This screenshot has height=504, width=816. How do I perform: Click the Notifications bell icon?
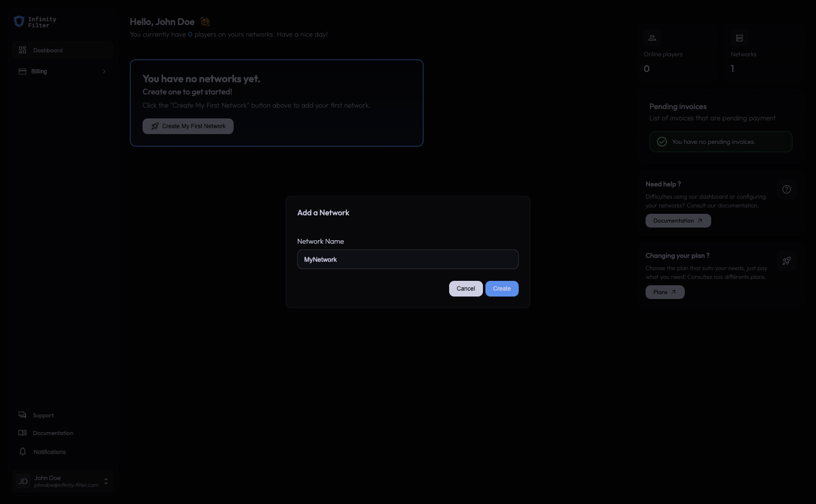(23, 452)
